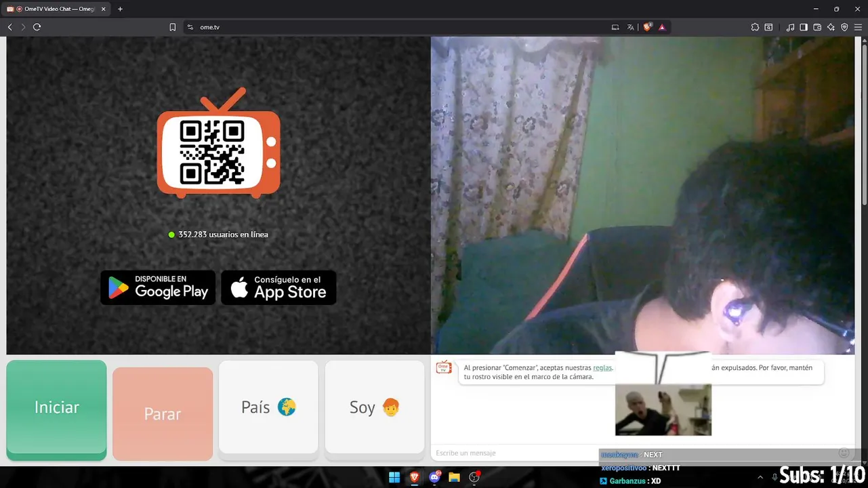Click the green Iniciar button
Screen dimensions: 868x488
[56, 409]
